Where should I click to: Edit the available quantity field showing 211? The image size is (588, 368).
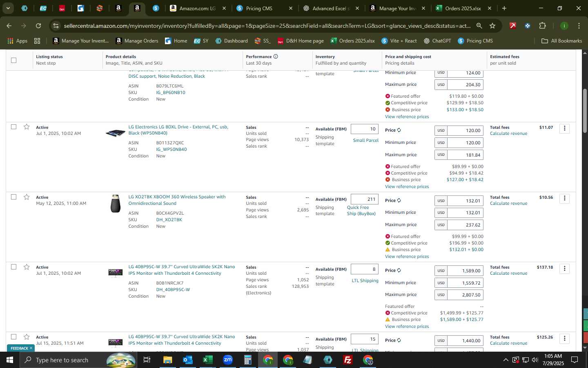click(364, 199)
